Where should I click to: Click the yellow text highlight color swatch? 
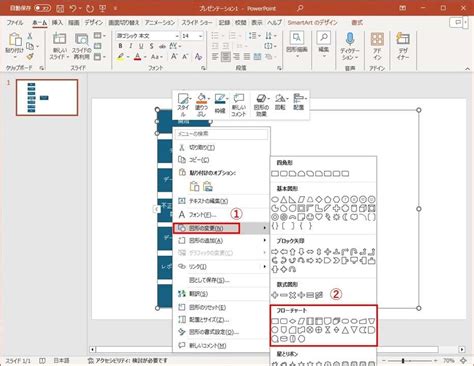point(121,57)
